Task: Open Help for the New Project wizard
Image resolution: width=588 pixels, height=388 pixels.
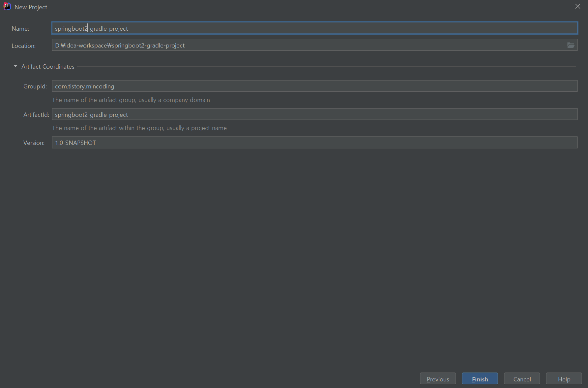Action: (564, 379)
